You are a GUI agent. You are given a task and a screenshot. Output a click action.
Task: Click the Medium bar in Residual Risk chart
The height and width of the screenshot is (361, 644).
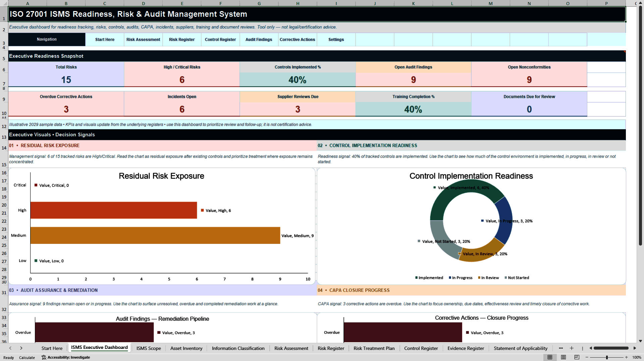click(x=155, y=236)
